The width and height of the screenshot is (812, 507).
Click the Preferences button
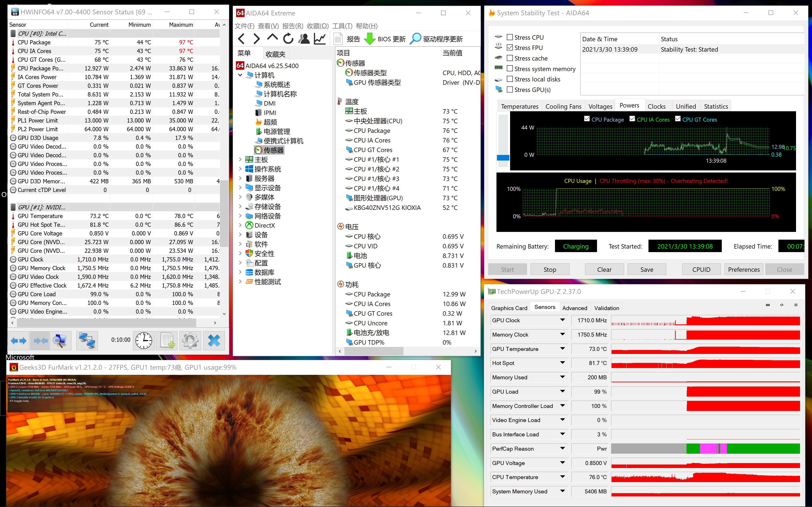(744, 269)
